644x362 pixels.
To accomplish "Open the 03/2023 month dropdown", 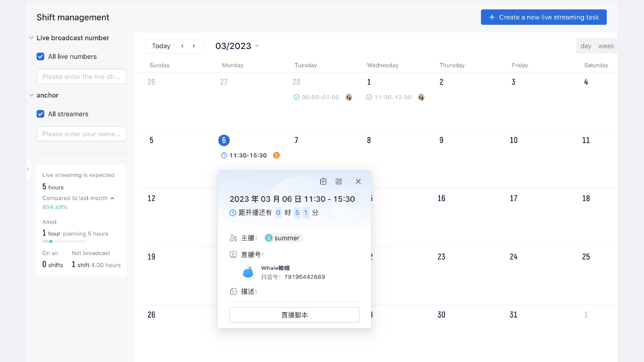I will coord(237,46).
